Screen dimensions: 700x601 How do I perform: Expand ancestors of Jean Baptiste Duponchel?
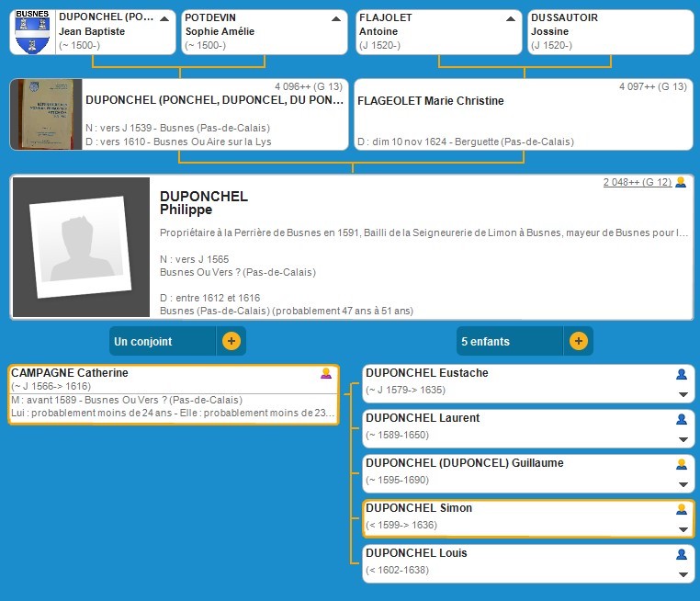click(x=164, y=18)
